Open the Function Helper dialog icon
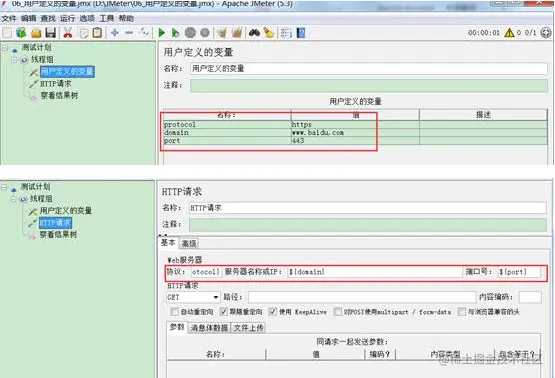 tap(286, 33)
